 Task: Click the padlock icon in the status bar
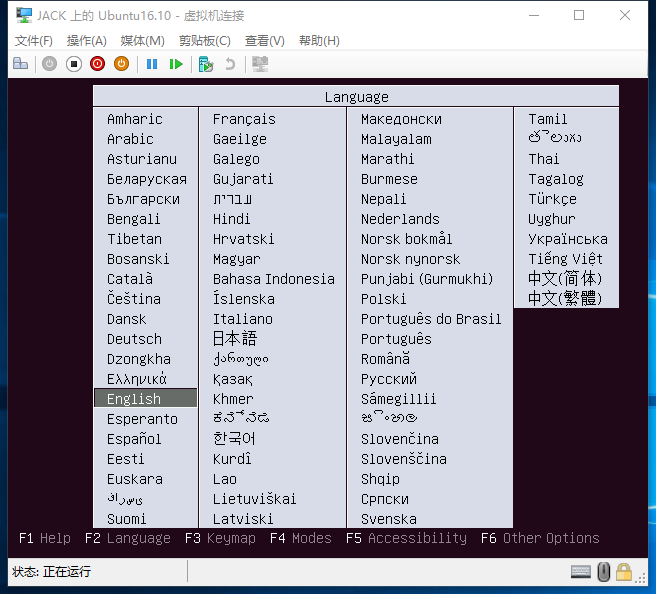[x=624, y=572]
